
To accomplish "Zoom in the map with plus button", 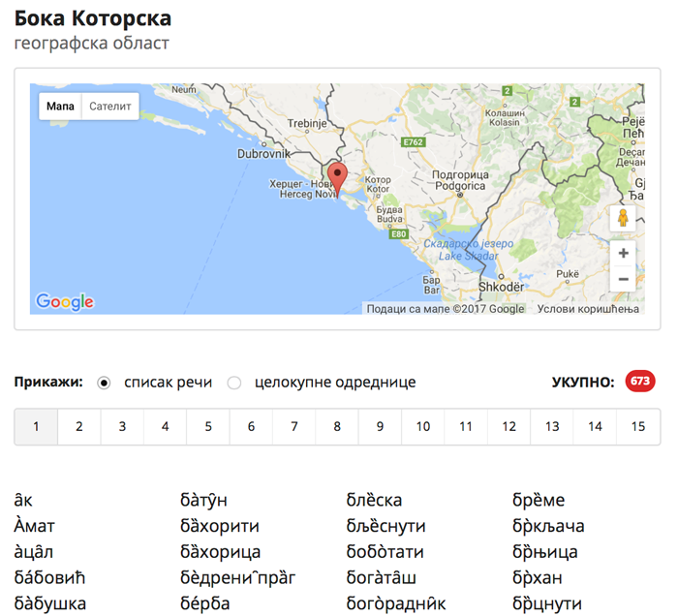I will tap(623, 253).
